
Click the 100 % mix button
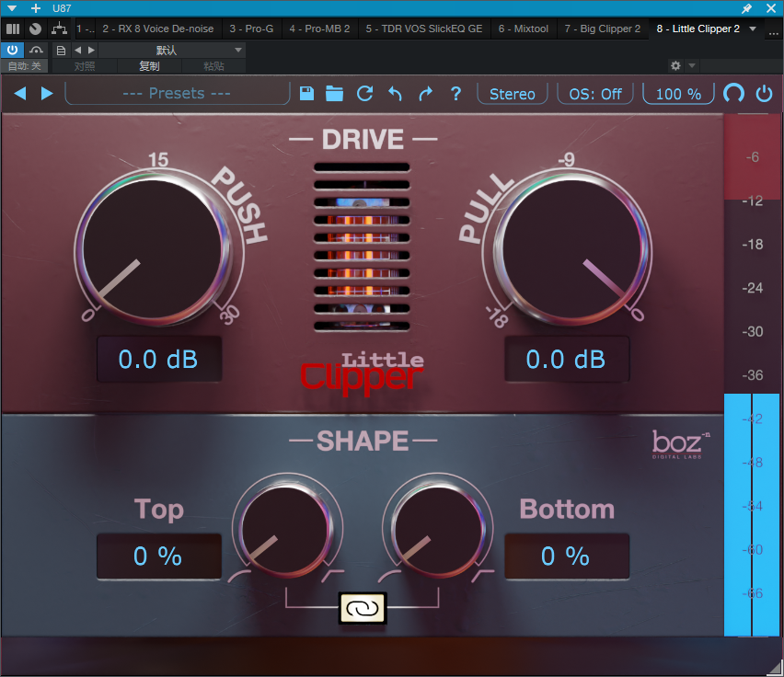coord(678,94)
